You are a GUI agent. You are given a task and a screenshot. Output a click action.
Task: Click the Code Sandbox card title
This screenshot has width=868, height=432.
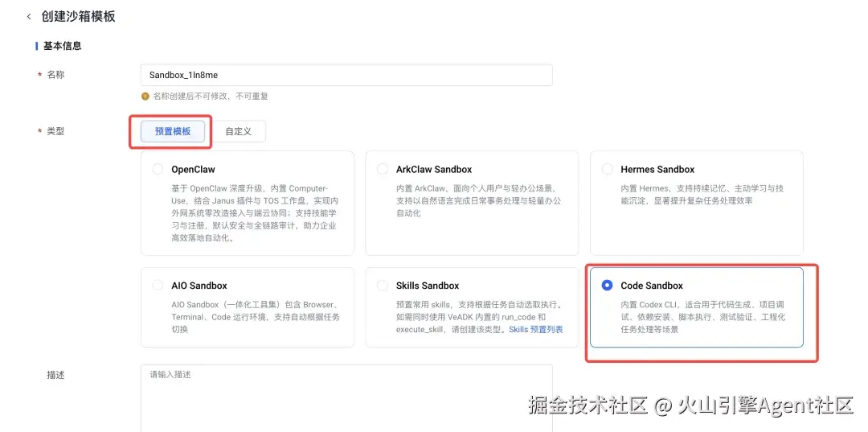pos(652,286)
